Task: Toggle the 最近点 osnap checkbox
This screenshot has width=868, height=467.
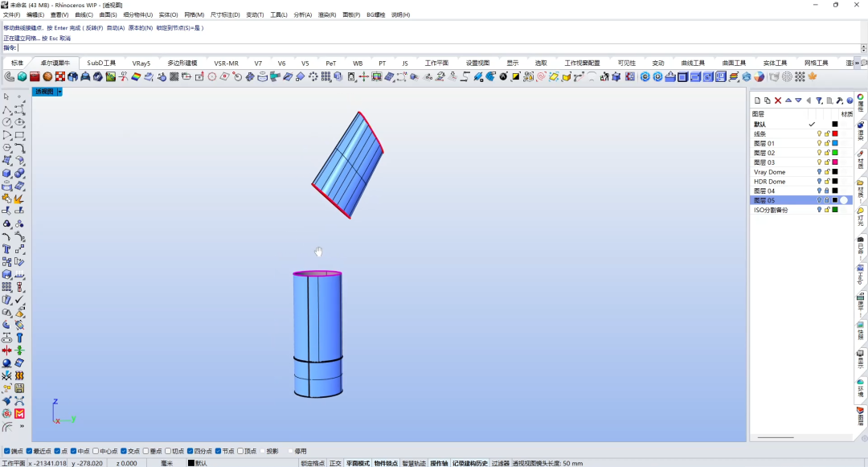Action: click(30, 451)
